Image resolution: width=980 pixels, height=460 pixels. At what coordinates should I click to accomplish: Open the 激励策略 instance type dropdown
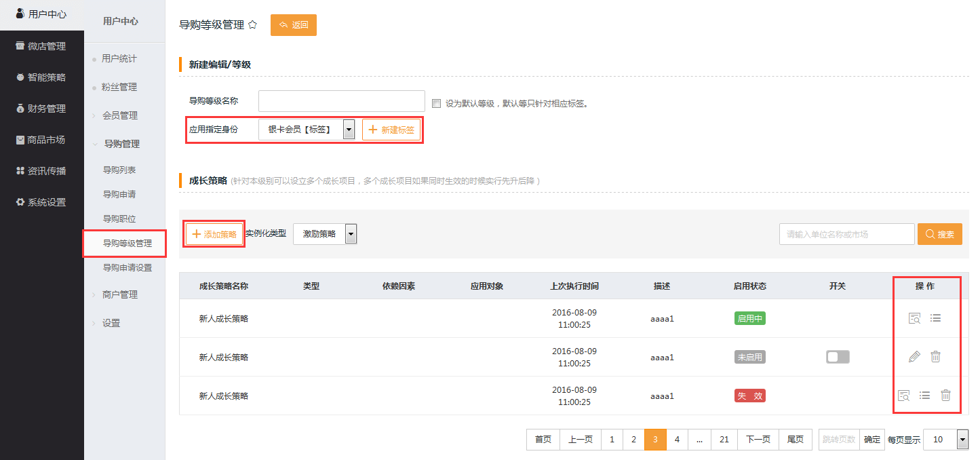[x=351, y=234]
